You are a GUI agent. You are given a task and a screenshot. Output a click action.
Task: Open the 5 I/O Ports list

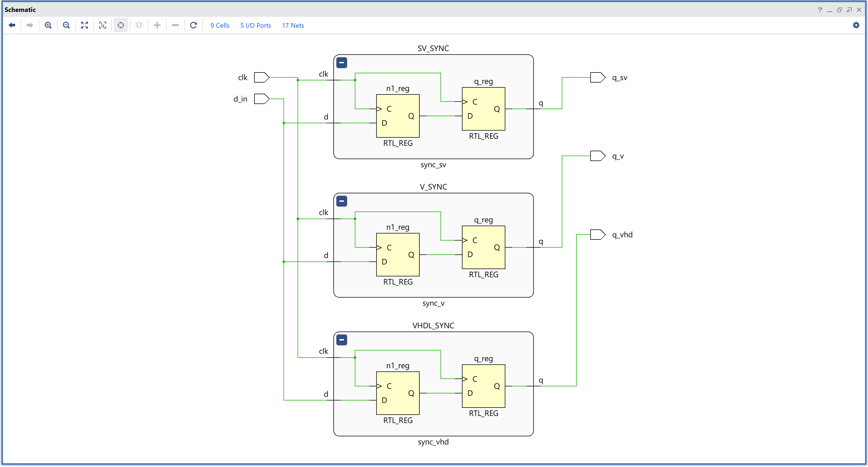[x=256, y=25]
